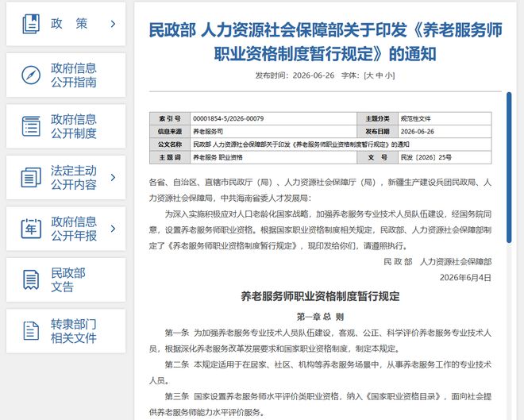Open 政府信息公开制度 text link
This screenshot has width=524, height=420.
[74, 126]
